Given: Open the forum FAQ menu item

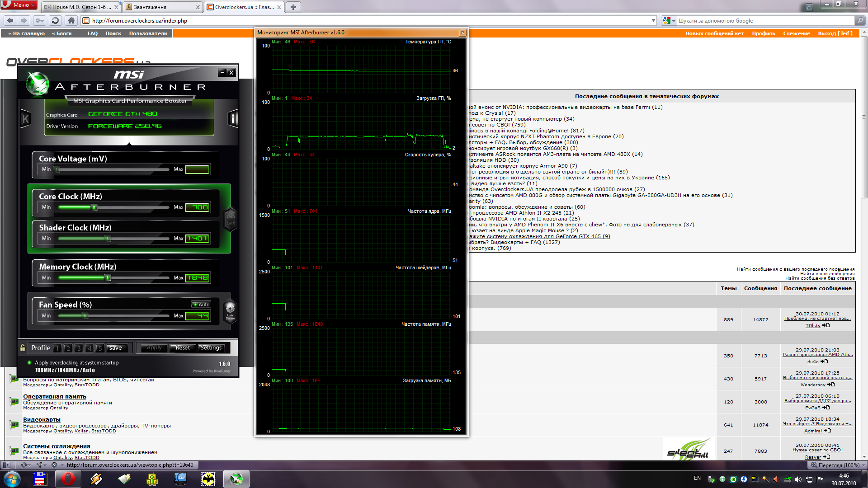Looking at the screenshot, I should coord(93,33).
